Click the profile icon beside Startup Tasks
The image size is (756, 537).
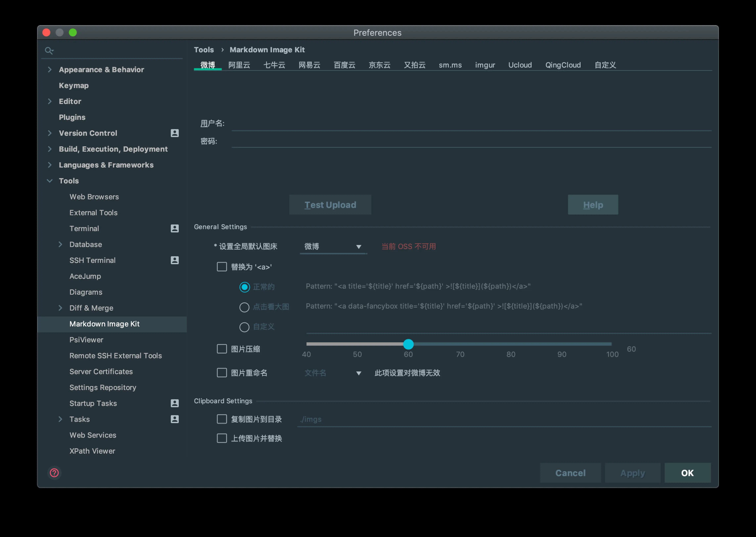tap(175, 403)
